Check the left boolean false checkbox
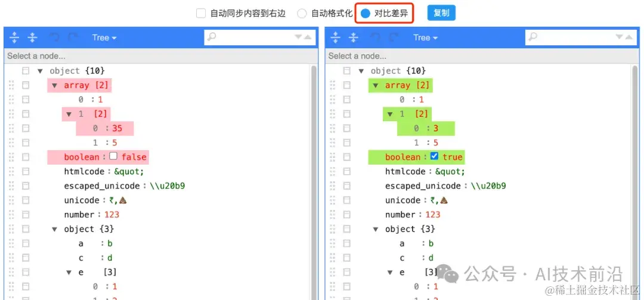This screenshot has width=644, height=300. point(113,156)
